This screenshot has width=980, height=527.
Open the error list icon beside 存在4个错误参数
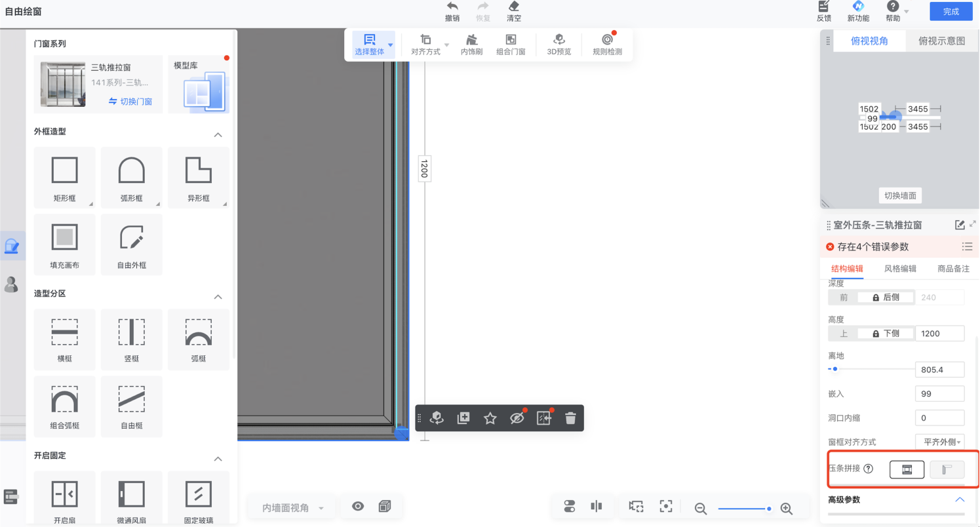click(967, 246)
